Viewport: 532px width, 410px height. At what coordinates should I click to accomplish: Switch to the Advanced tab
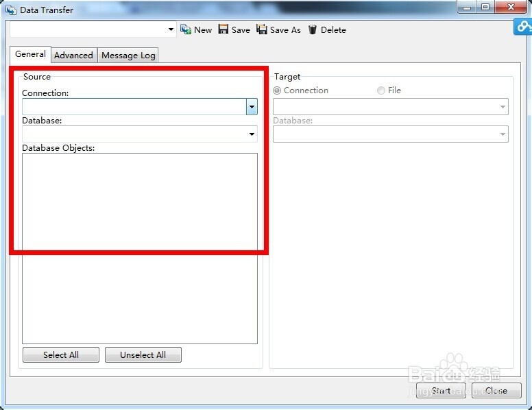(x=73, y=56)
